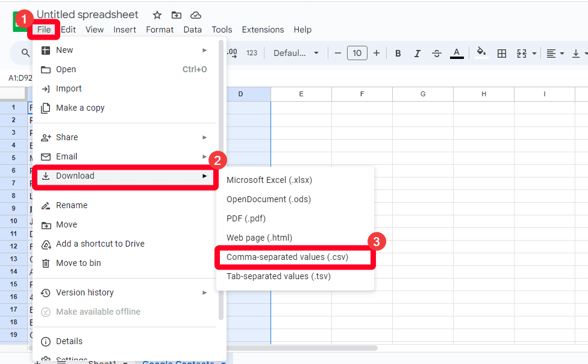Open the merge cells dropdown arrow
The width and height of the screenshot is (588, 364).
(x=534, y=54)
